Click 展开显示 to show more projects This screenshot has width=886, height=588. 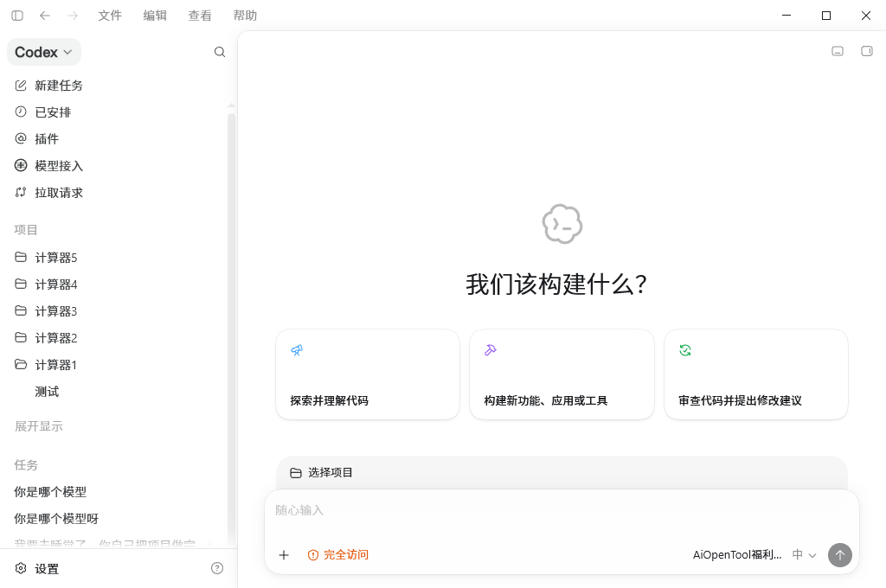point(39,426)
